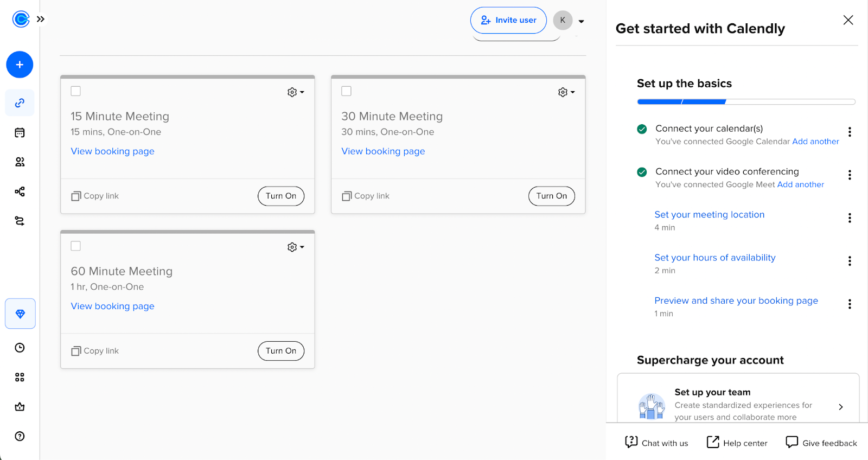Image resolution: width=868 pixels, height=460 pixels.
Task: Click the Invite user button
Action: coord(508,20)
